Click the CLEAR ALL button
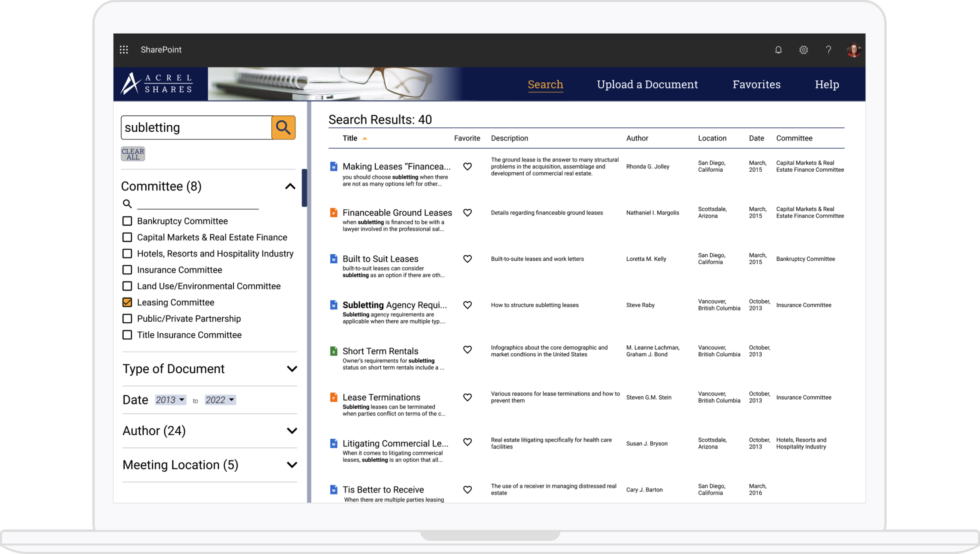 [x=133, y=154]
